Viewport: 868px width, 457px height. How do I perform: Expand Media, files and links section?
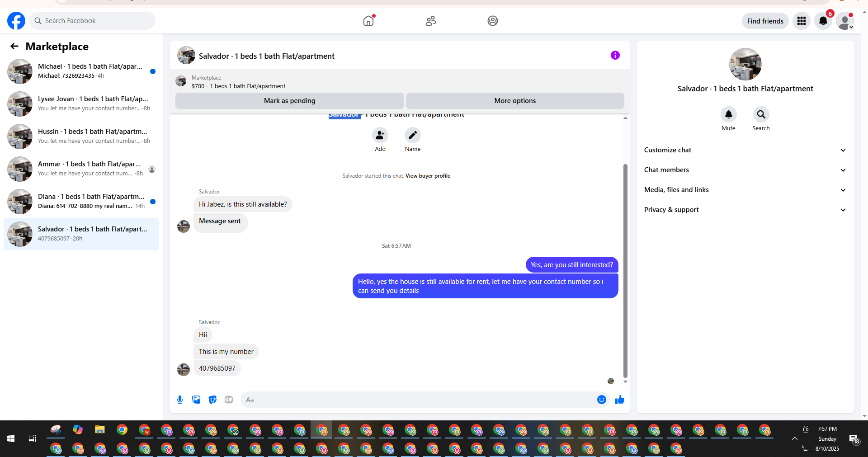pyautogui.click(x=745, y=190)
